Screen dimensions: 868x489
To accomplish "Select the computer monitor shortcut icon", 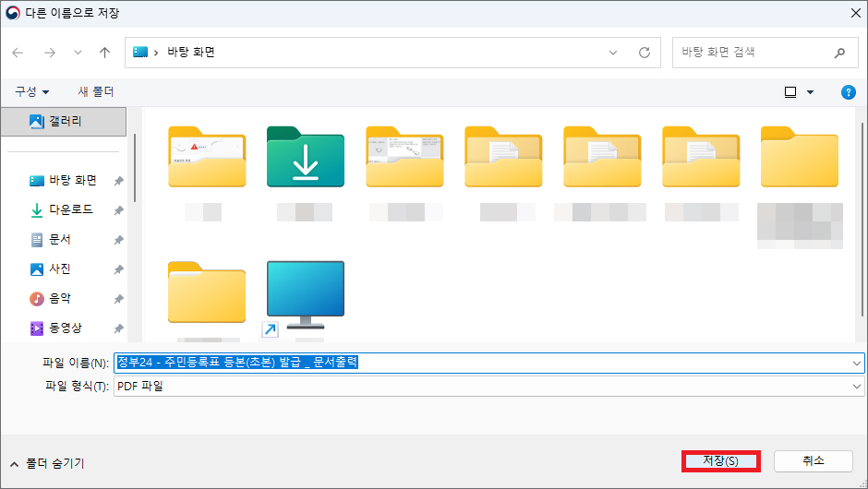I will coord(305,293).
